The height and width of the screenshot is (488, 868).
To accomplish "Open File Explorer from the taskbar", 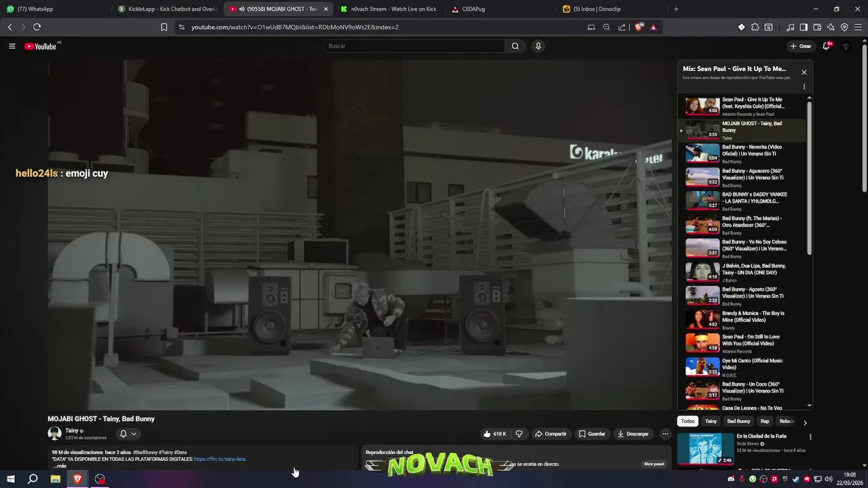I will pos(56,479).
